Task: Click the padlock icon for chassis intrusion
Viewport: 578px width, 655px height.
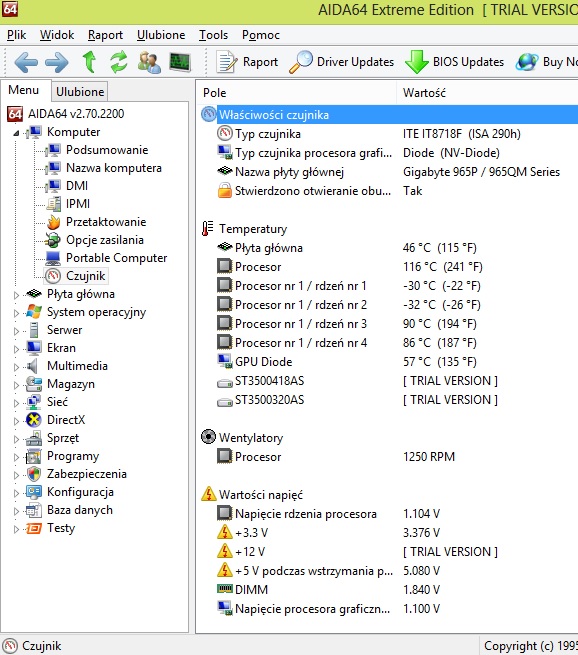Action: (x=225, y=190)
